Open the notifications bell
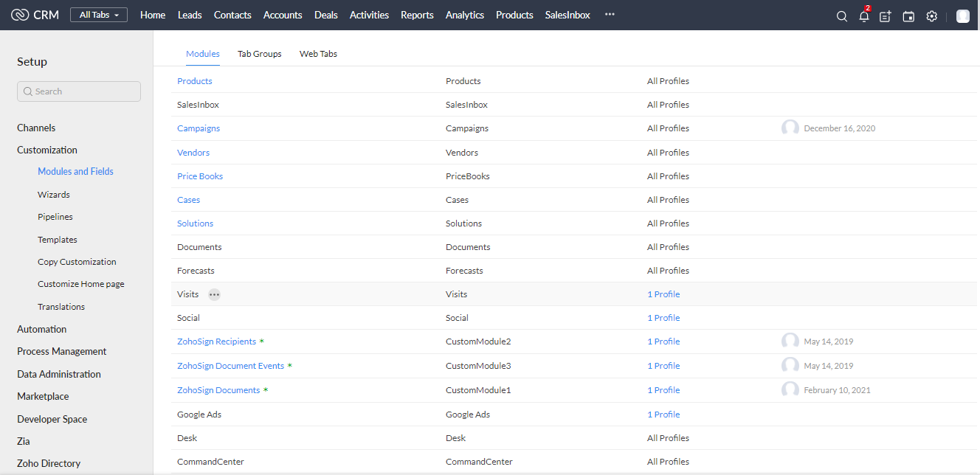 click(863, 16)
